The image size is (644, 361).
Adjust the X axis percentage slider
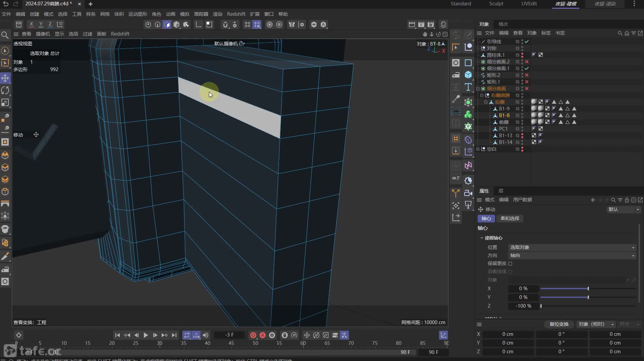click(x=588, y=289)
